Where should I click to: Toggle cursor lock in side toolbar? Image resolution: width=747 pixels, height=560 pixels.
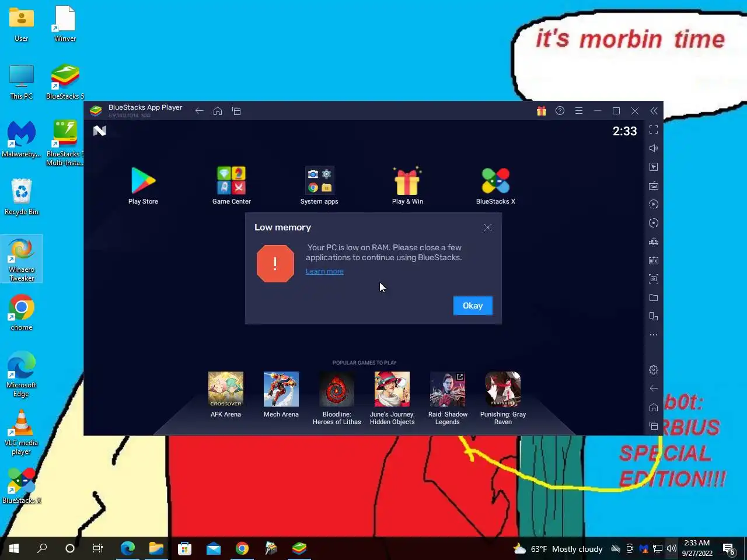pyautogui.click(x=654, y=167)
